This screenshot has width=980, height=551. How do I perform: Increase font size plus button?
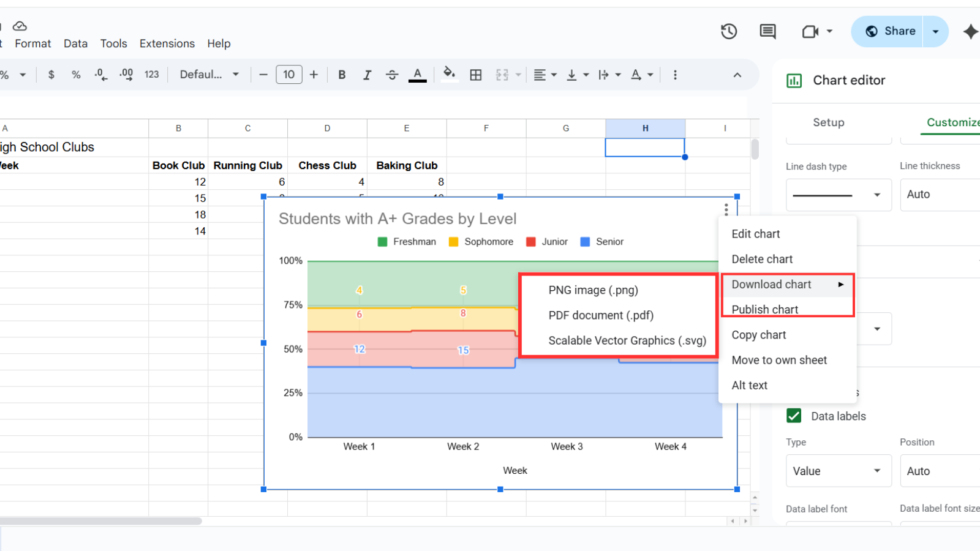pyautogui.click(x=314, y=75)
